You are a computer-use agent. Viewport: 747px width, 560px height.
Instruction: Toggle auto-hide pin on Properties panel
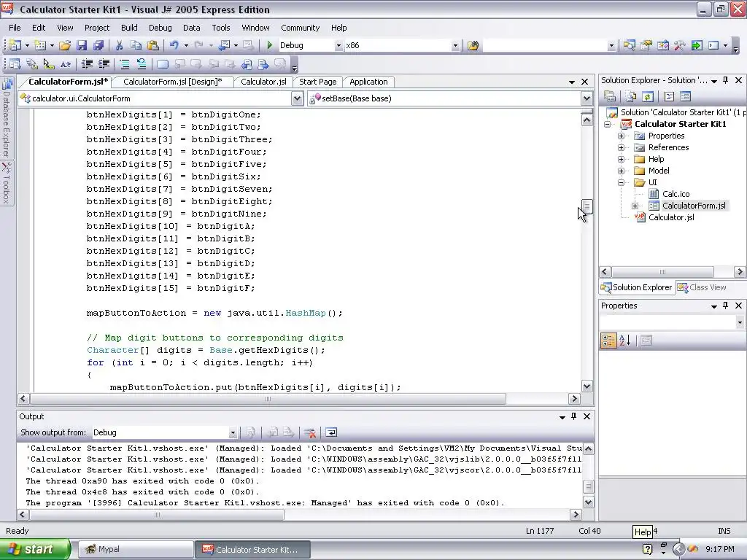click(726, 306)
